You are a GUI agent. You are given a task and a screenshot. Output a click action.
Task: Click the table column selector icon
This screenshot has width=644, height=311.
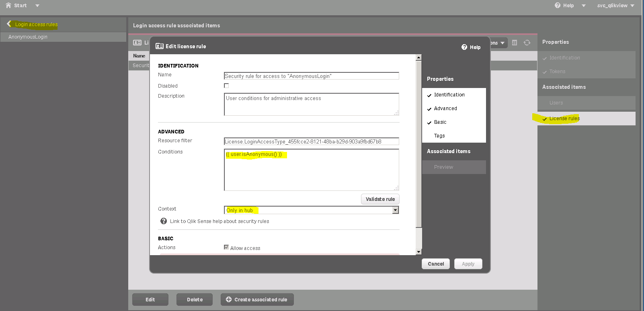[515, 43]
